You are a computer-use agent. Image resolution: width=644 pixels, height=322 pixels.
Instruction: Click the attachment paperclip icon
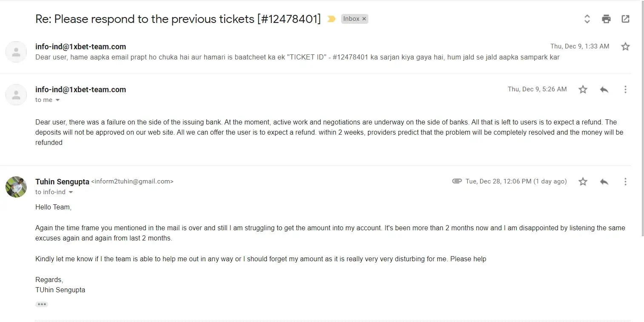point(457,181)
